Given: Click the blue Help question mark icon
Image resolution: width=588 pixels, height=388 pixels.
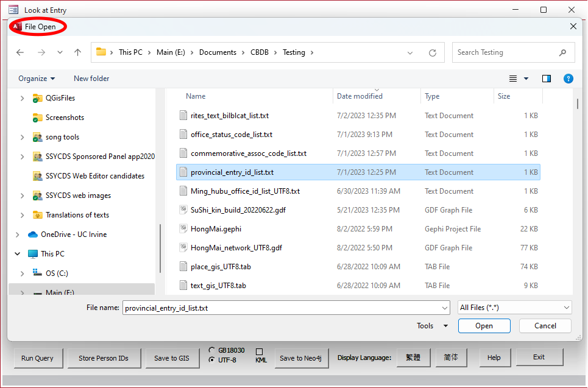Looking at the screenshot, I should click(568, 79).
